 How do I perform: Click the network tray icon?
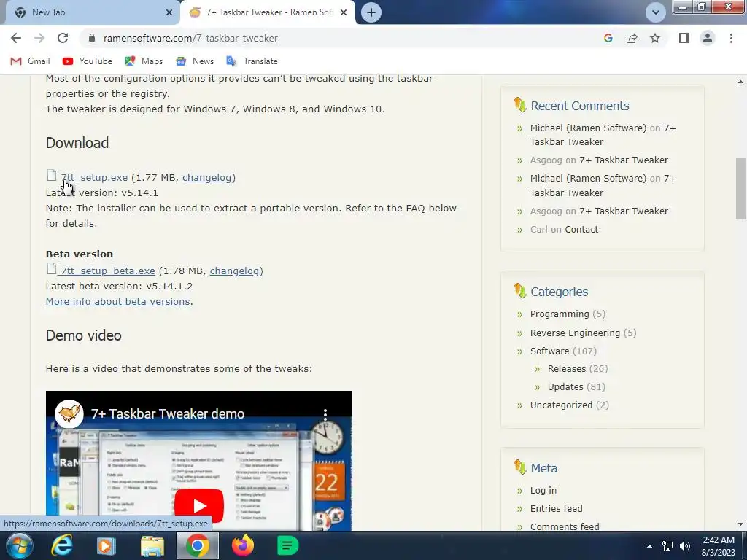click(667, 546)
